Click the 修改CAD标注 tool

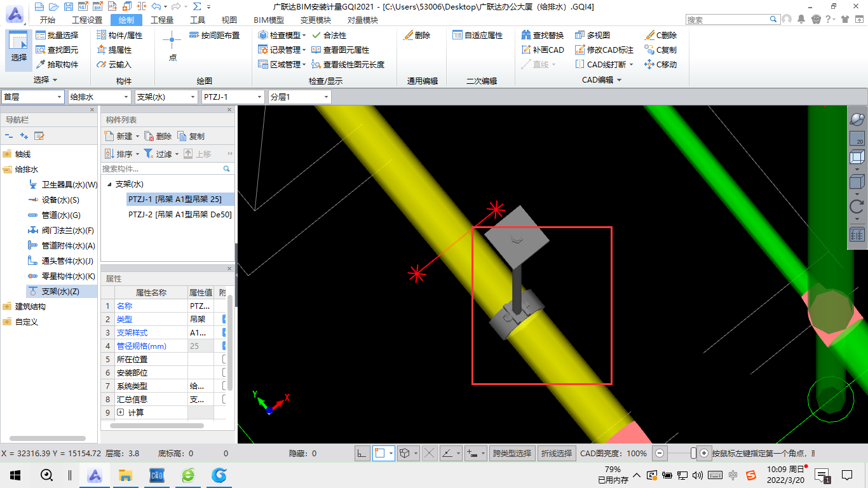604,50
